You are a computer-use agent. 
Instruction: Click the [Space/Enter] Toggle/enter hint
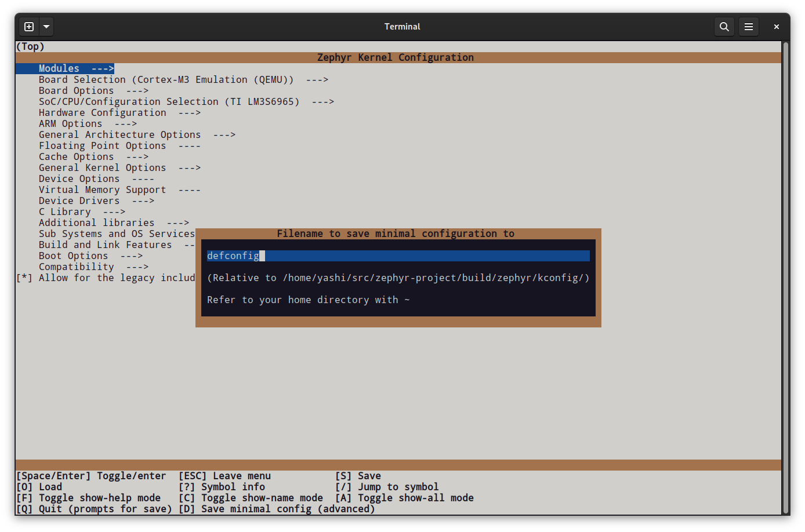91,476
